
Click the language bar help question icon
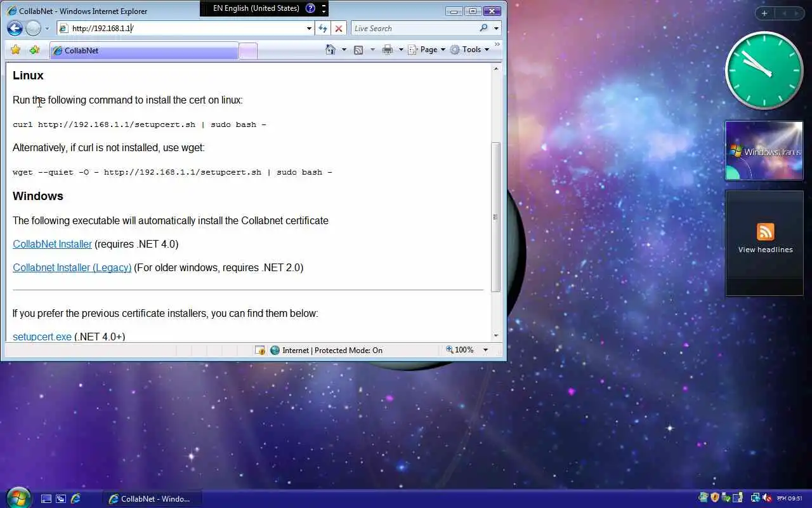[x=310, y=8]
